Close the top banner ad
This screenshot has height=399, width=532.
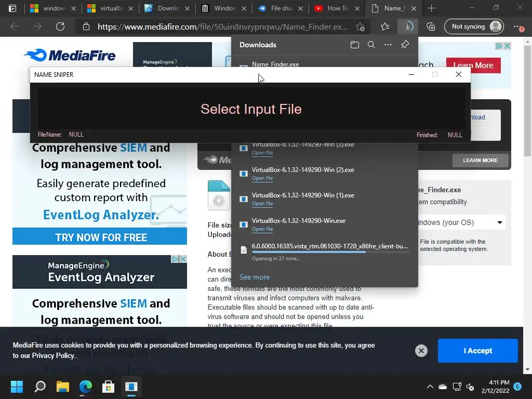click(x=507, y=46)
